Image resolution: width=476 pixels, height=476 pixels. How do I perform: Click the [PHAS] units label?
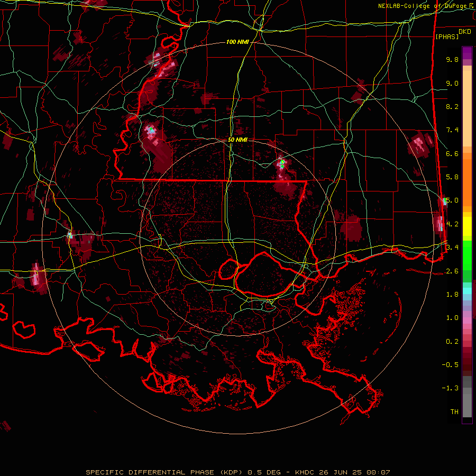pyautogui.click(x=447, y=36)
